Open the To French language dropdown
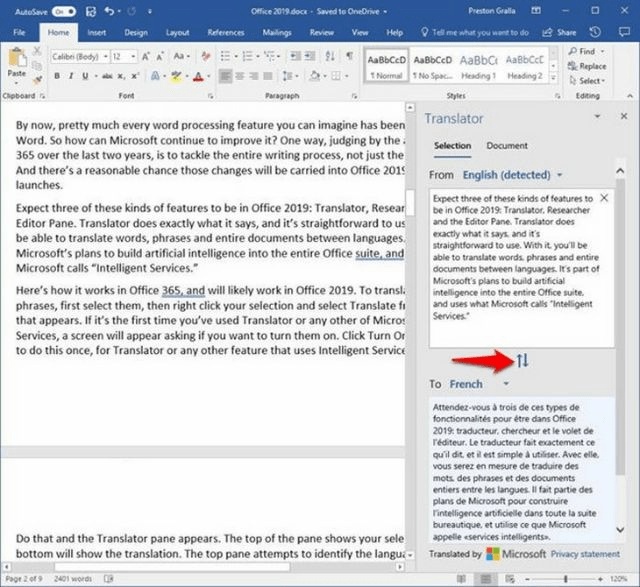640x587 pixels. click(x=479, y=384)
